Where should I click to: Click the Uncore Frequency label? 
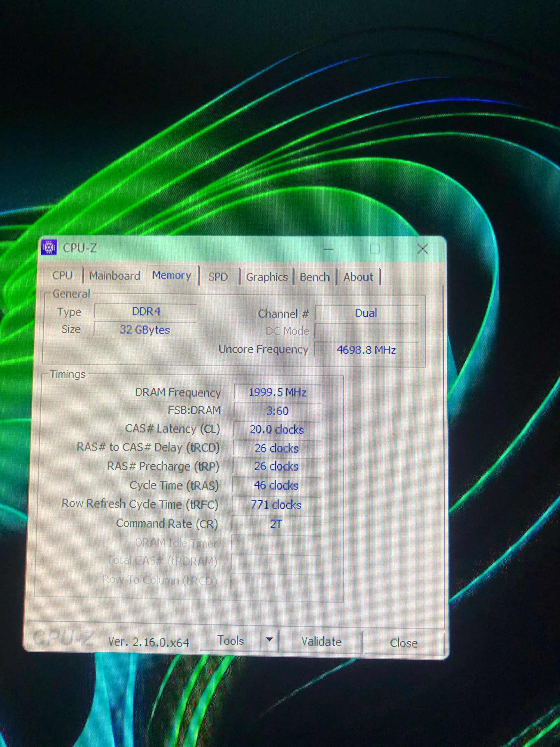tap(263, 350)
